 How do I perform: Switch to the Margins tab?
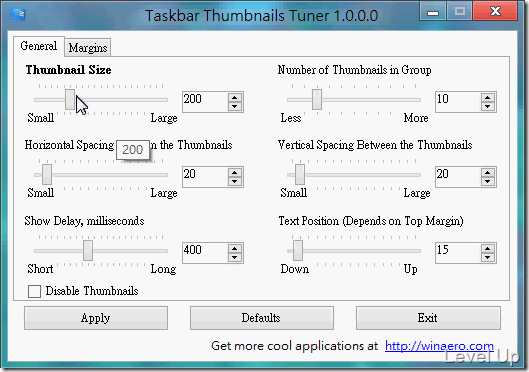tap(88, 48)
